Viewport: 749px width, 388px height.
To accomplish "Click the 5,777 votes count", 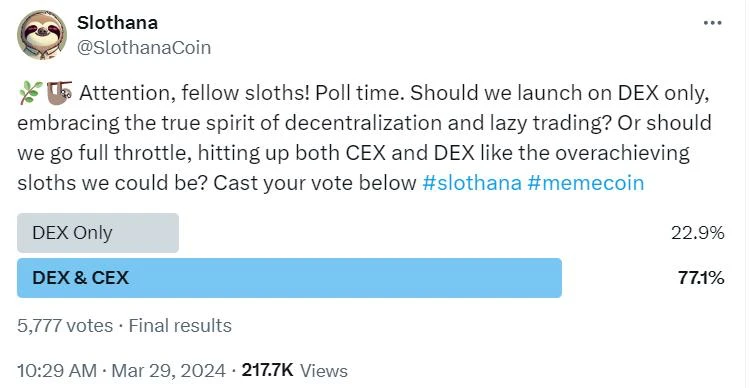I will [x=65, y=326].
